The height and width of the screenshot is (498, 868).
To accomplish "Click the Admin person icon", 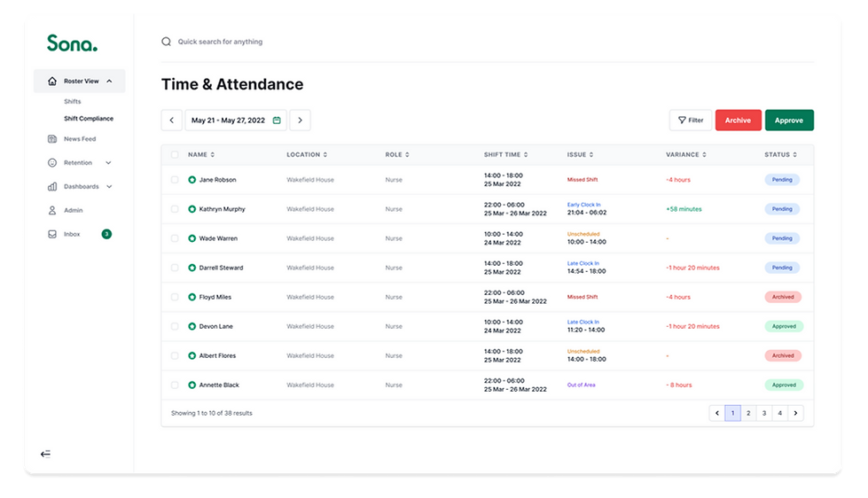I will coord(52,210).
